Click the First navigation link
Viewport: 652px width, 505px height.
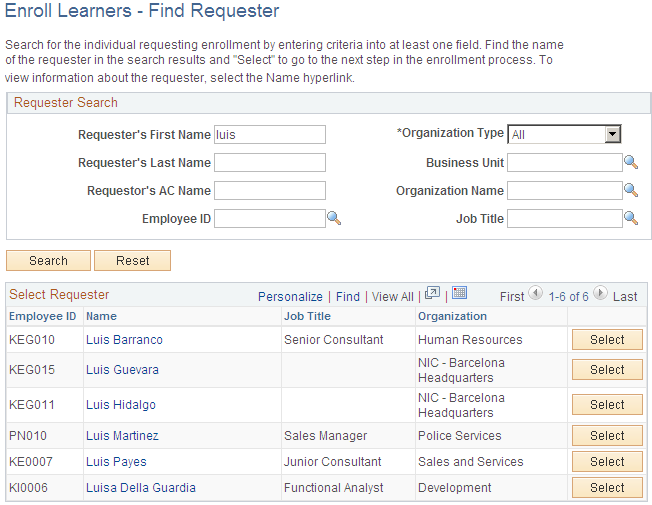[x=512, y=297]
